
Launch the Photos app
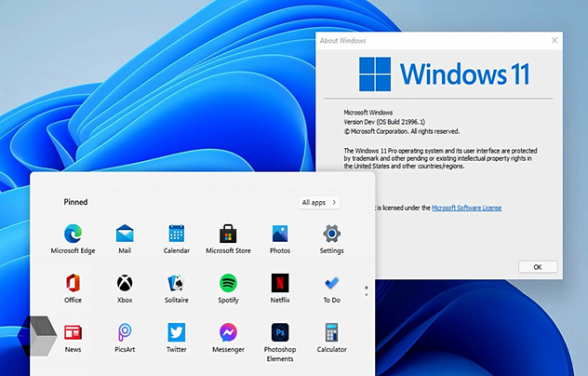[x=280, y=234]
